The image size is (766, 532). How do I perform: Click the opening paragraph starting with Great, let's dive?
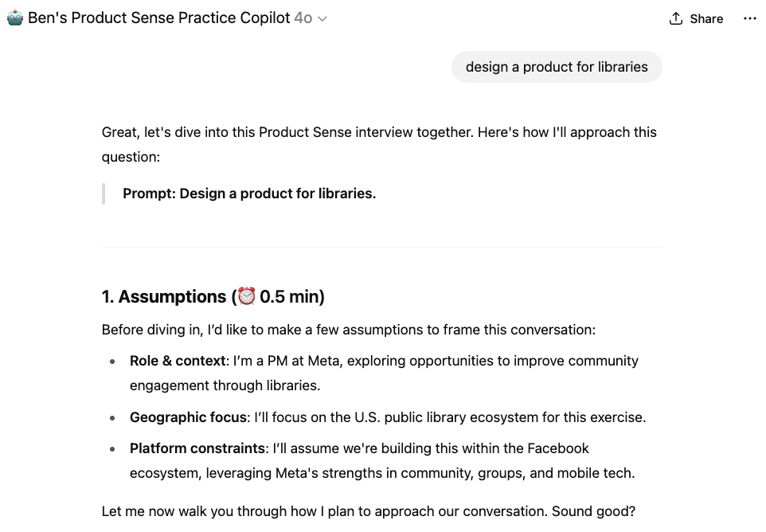click(379, 145)
